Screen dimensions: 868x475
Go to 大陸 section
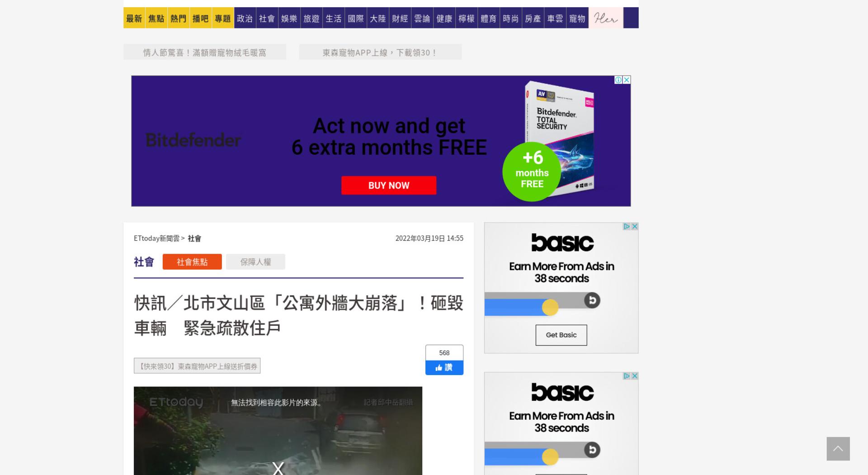(378, 18)
